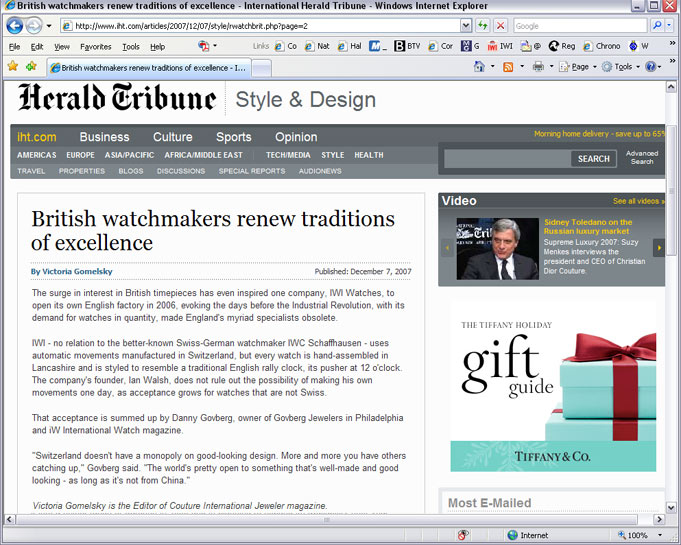Click the W link in Links bar

[x=639, y=46]
